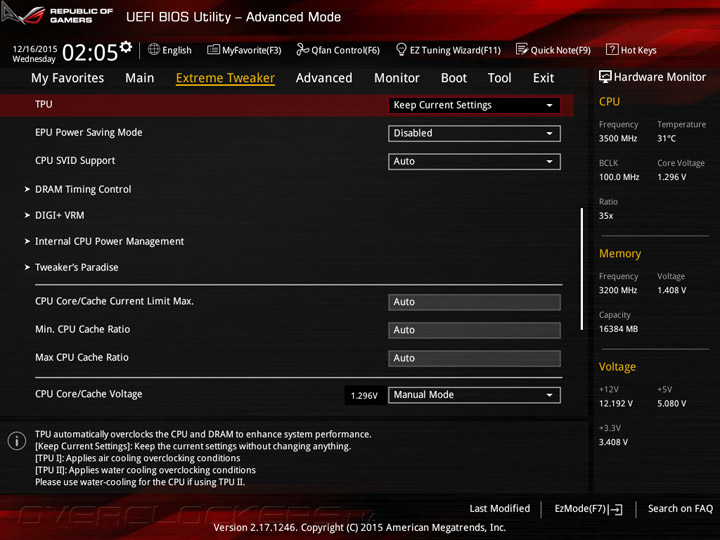The width and height of the screenshot is (720, 540).
Task: Click memory voltage value 1.408 V
Action: [671, 290]
